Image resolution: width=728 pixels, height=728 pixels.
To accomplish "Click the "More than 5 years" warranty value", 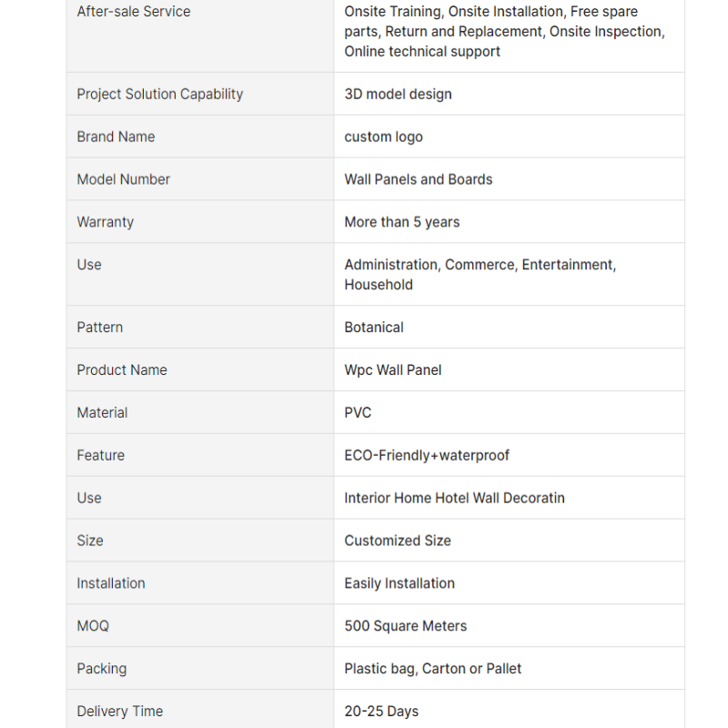I will click(402, 222).
